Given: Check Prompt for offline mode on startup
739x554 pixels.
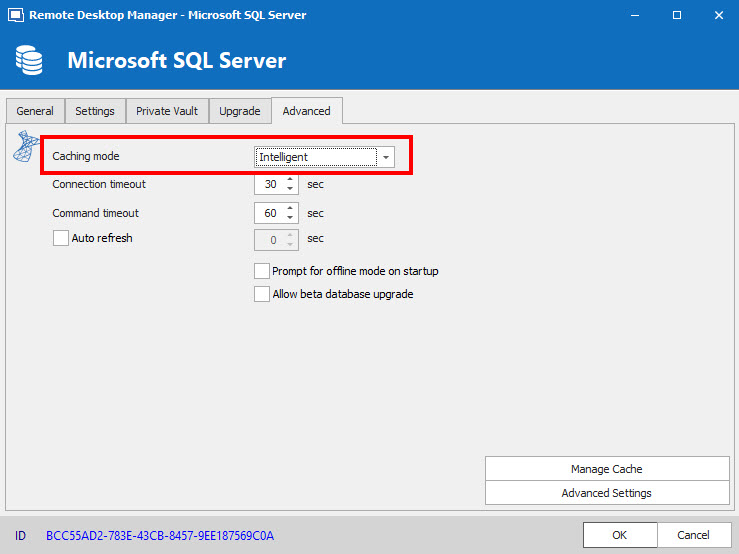Looking at the screenshot, I should [262, 271].
